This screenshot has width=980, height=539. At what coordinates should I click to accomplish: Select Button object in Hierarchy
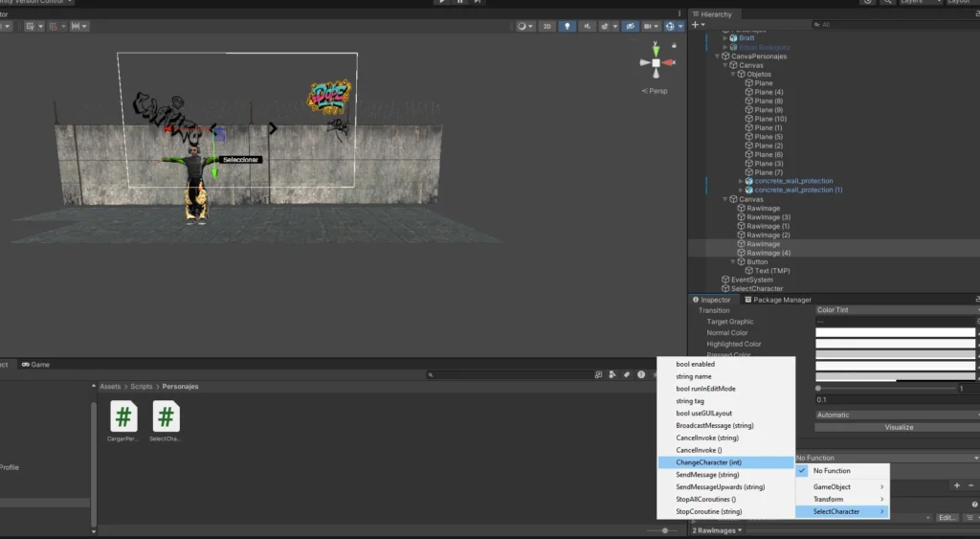757,261
